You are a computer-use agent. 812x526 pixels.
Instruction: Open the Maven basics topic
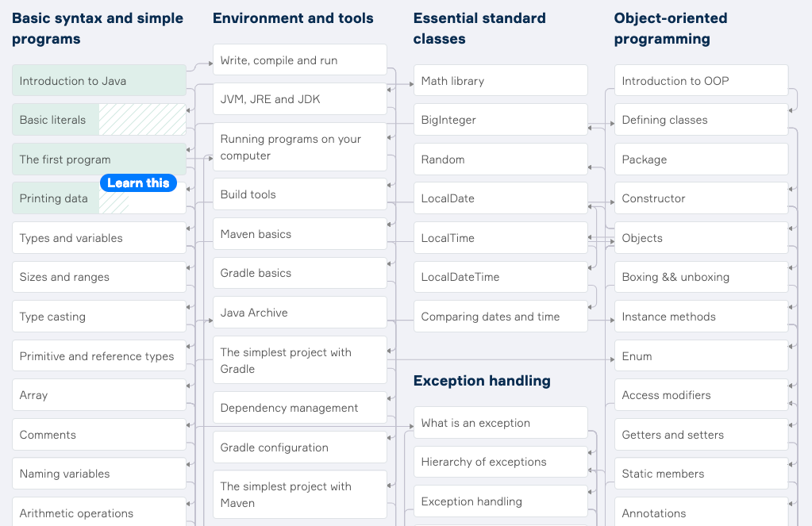[x=299, y=233]
